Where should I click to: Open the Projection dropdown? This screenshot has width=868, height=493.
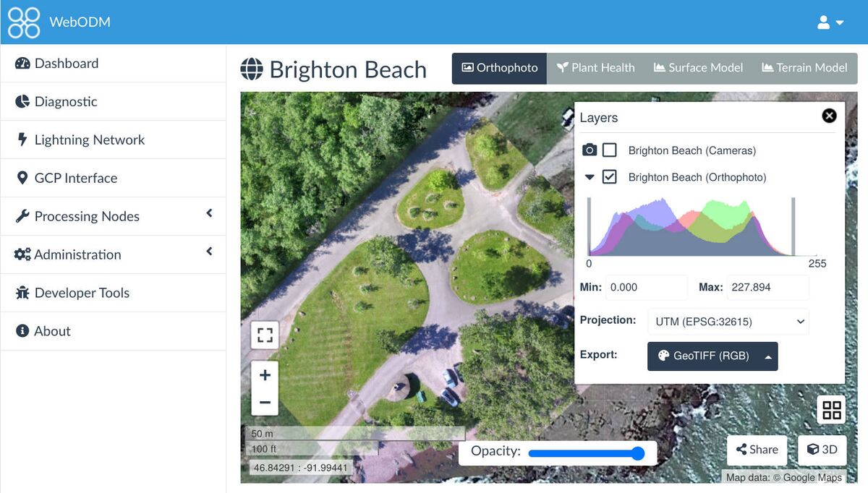click(728, 321)
